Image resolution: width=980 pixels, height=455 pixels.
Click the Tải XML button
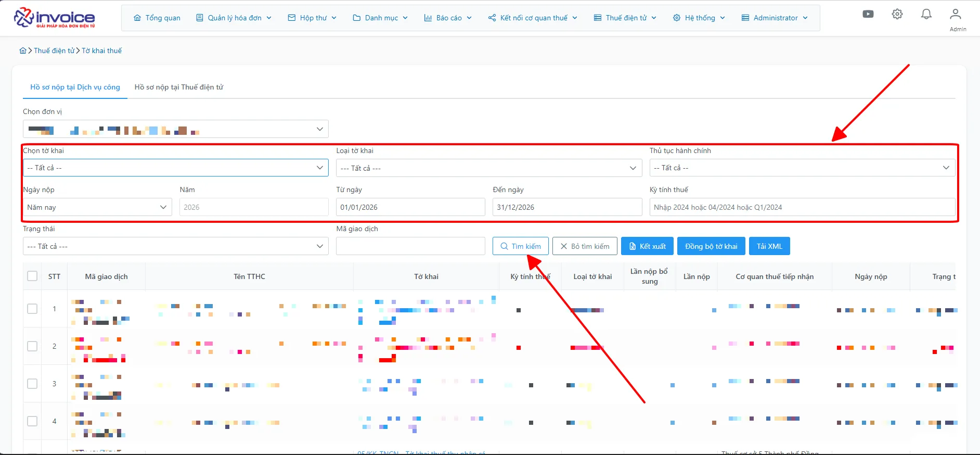click(x=769, y=246)
